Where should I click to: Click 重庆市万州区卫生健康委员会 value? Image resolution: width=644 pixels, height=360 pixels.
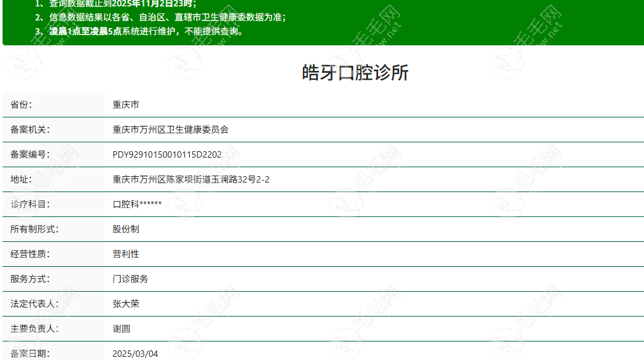click(171, 130)
